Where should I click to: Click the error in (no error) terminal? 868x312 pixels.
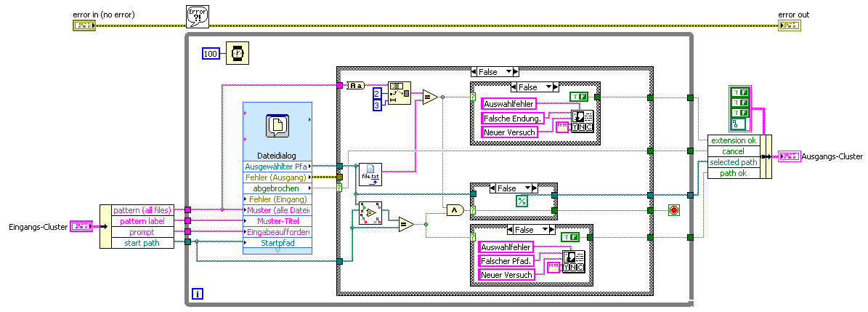[84, 25]
